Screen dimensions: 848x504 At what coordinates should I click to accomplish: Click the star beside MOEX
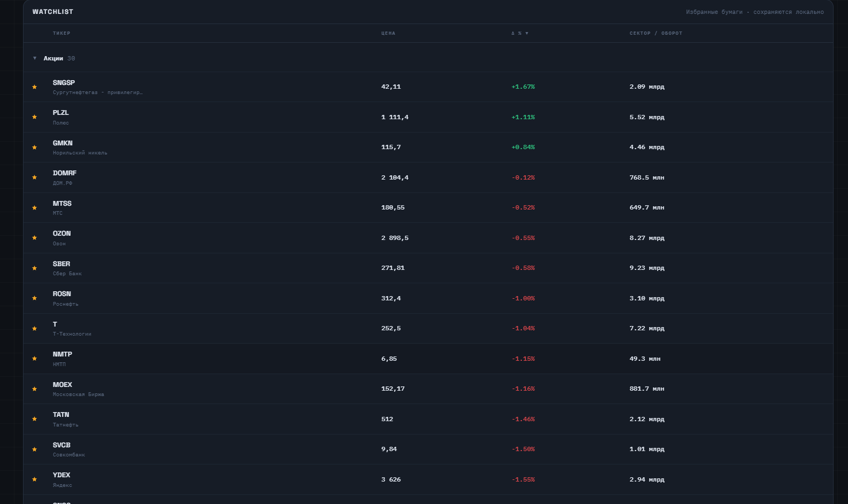[35, 389]
